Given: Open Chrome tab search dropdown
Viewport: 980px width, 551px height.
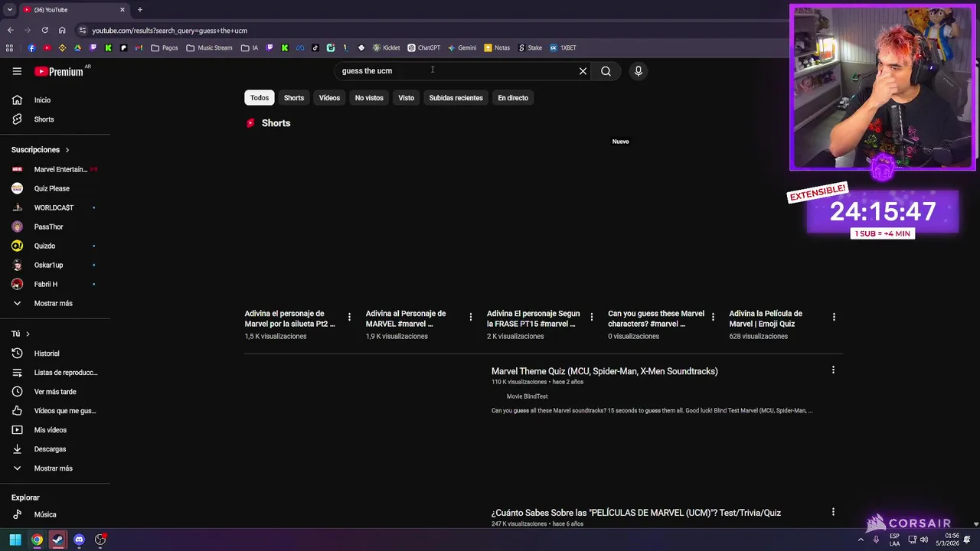Looking at the screenshot, I should click(10, 10).
